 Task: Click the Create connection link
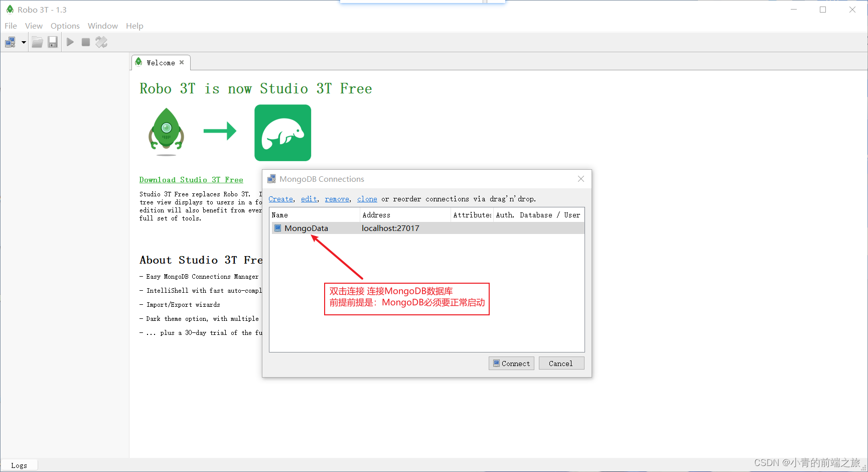pos(280,199)
